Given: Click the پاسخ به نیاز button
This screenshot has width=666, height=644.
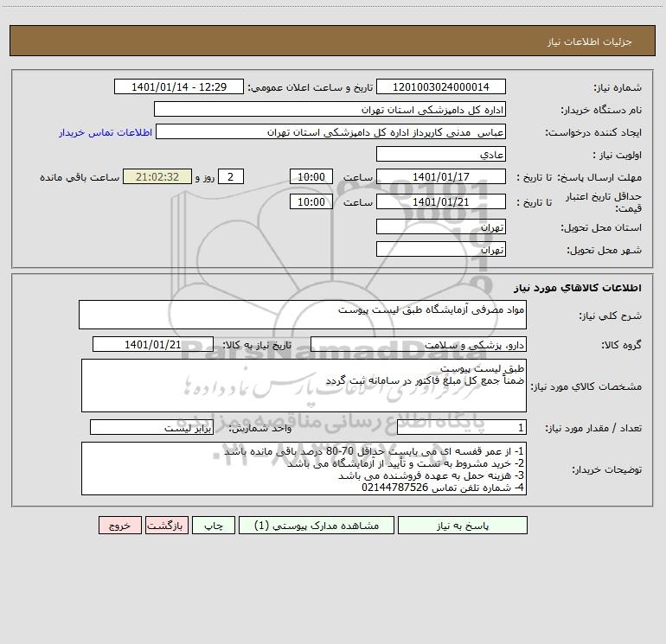Looking at the screenshot, I should coord(463,526).
